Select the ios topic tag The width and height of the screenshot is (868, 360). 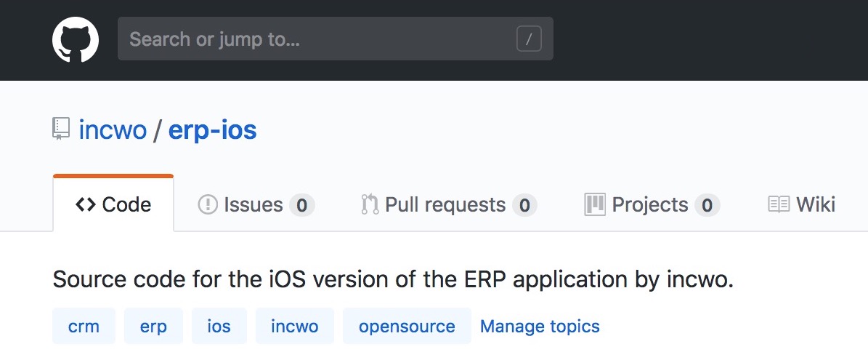pos(219,327)
